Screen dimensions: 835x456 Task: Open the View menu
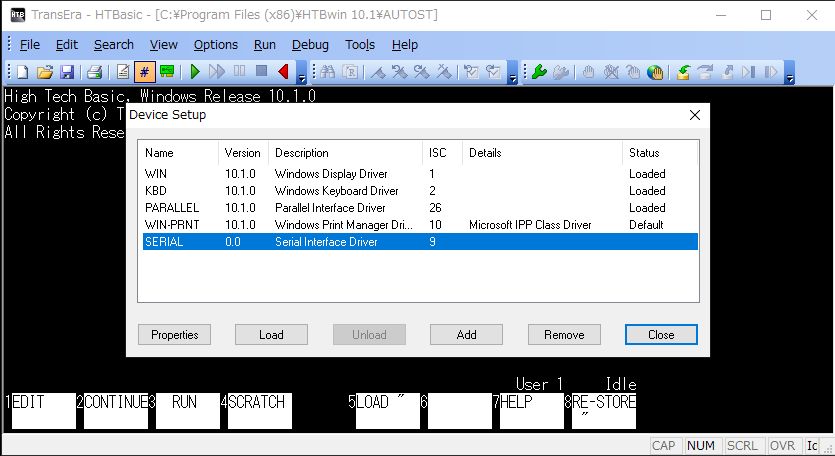(163, 45)
